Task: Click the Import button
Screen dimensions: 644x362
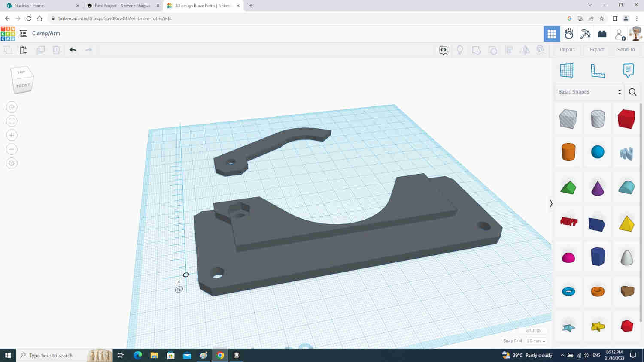Action: [x=567, y=50]
